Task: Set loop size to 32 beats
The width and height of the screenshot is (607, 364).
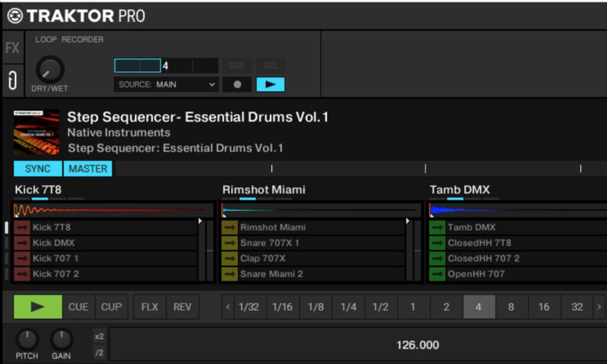Action: (x=577, y=306)
